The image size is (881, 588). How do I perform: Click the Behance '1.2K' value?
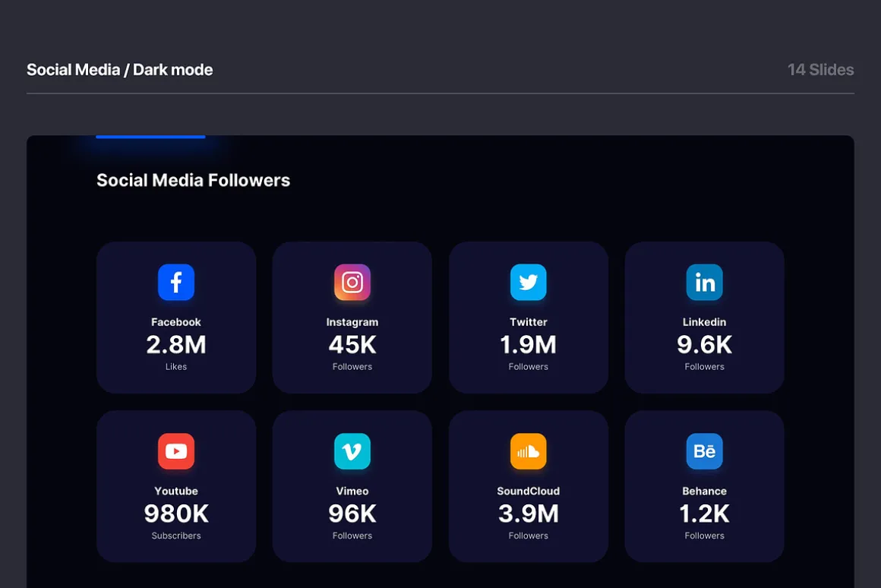pos(705,514)
